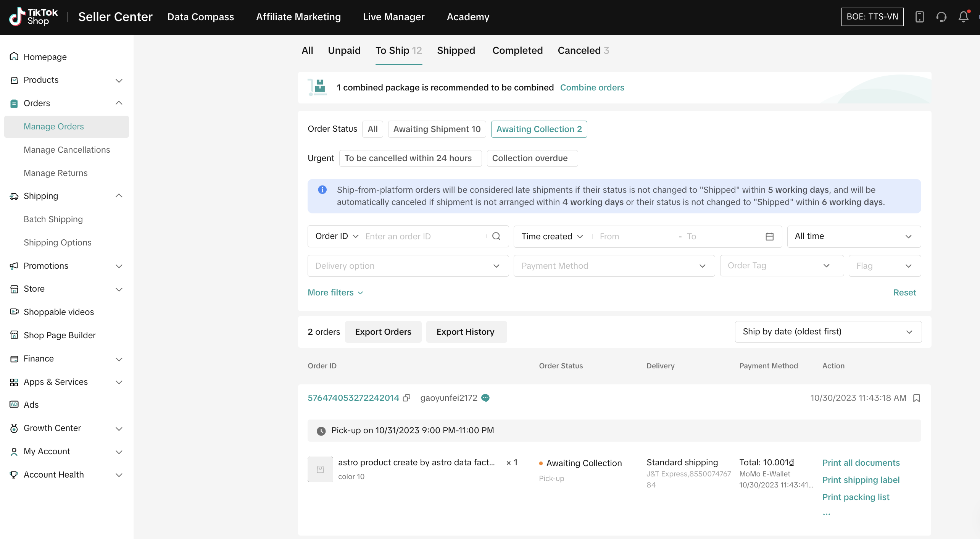Screen dimensions: 980x539
Task: Click the order ID search magnifier
Action: coord(496,236)
